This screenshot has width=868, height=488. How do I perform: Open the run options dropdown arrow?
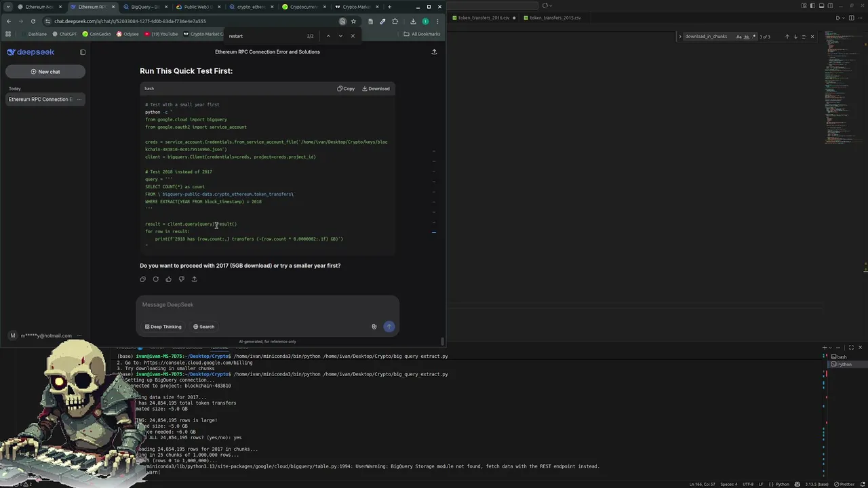pos(844,18)
